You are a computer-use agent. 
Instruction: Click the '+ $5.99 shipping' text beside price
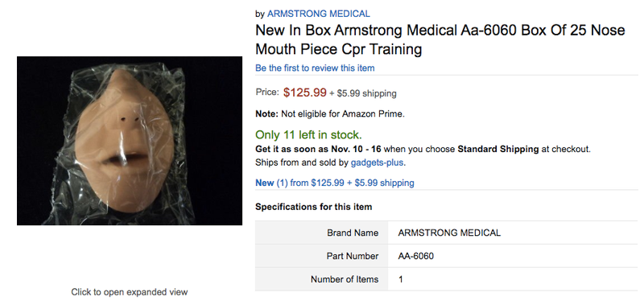coord(363,93)
